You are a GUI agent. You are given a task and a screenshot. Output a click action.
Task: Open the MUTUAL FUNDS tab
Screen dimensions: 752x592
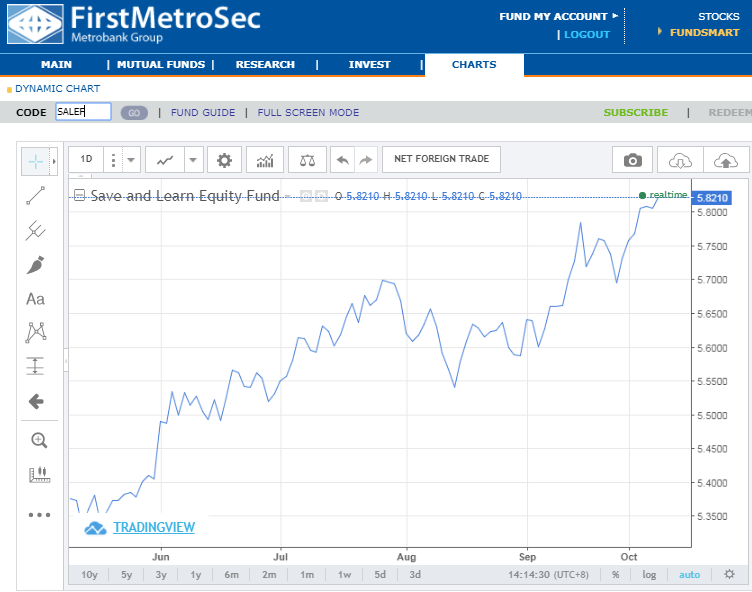(x=161, y=64)
